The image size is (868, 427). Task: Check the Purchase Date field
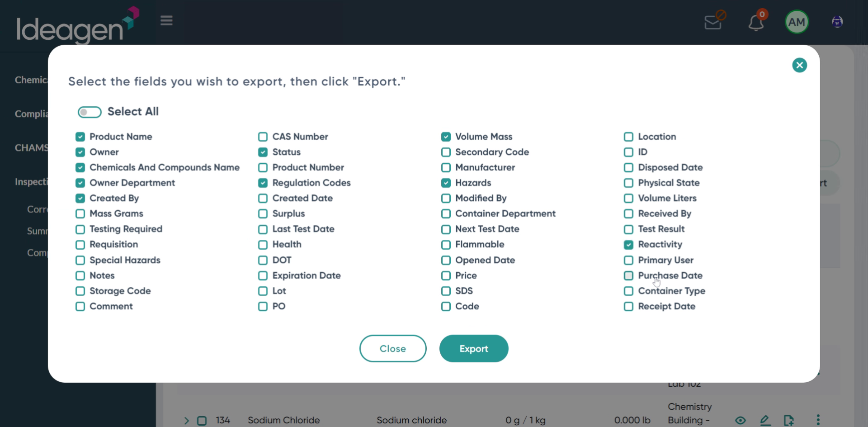click(628, 275)
